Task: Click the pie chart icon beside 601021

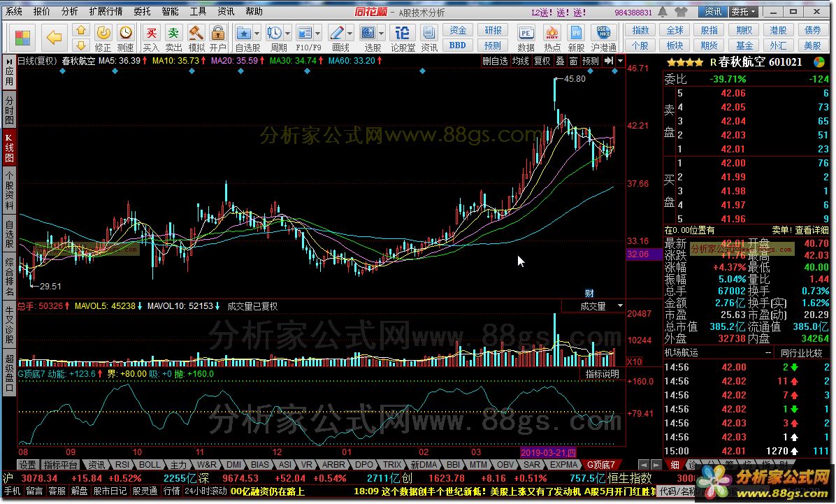Action: pyautogui.click(x=819, y=62)
